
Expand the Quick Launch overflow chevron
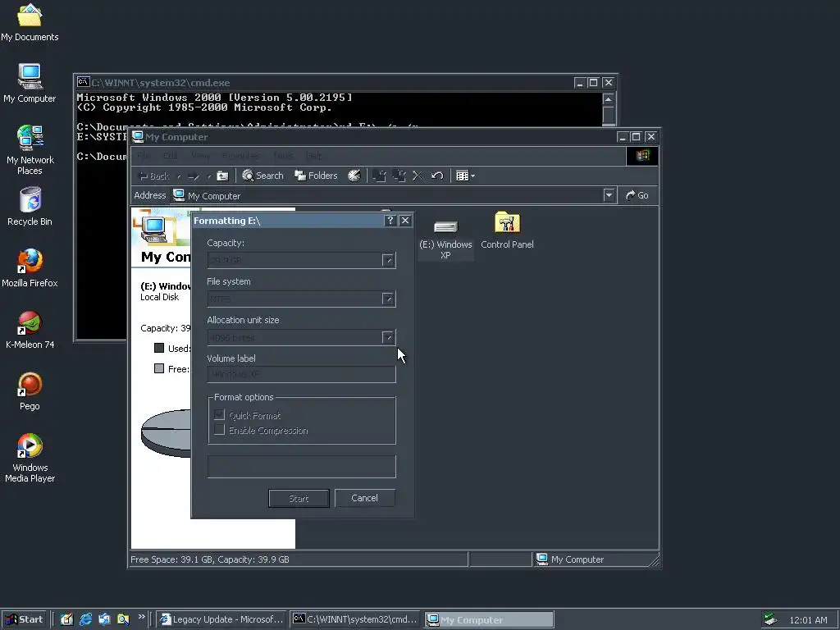click(x=141, y=617)
